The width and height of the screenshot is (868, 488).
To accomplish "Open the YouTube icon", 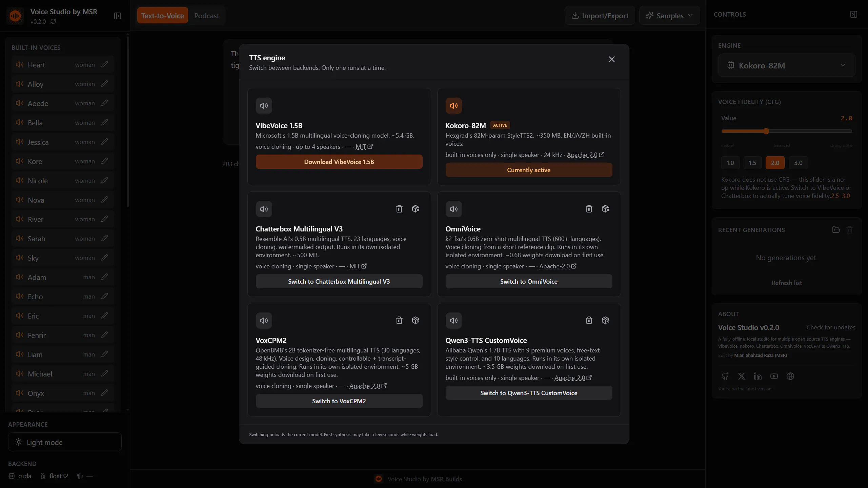I will coord(774,376).
